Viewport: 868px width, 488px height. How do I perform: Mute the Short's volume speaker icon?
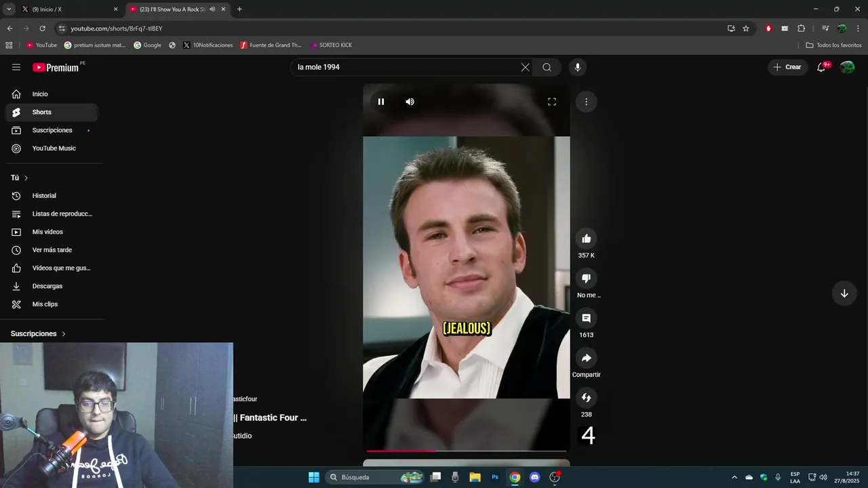[x=410, y=102]
